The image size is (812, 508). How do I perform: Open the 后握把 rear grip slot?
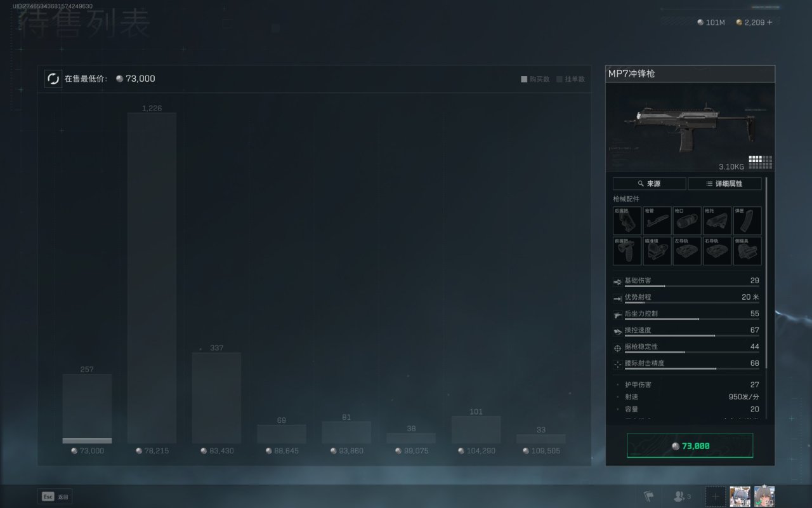(x=627, y=221)
